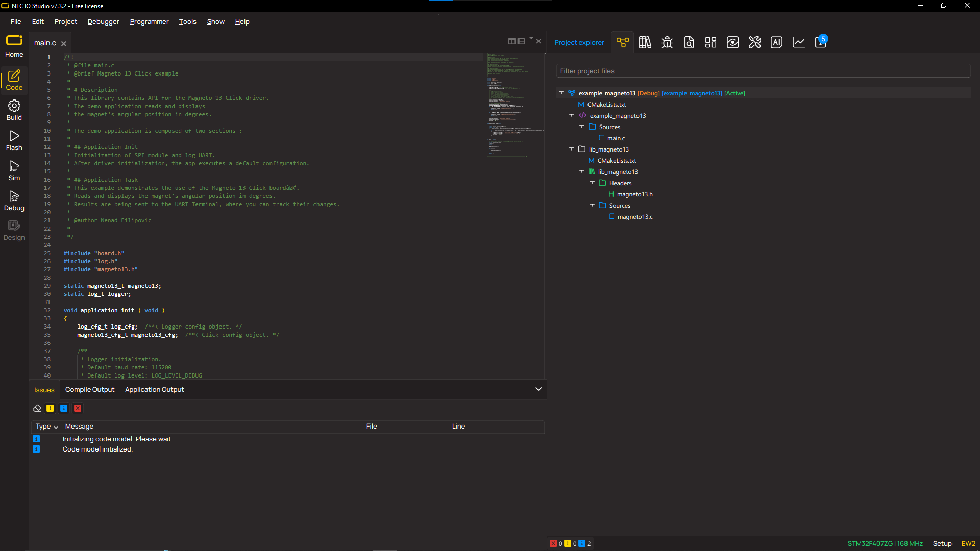Collapse the lib_magneto13 folder node
Viewport: 980px width, 551px height.
[572, 149]
